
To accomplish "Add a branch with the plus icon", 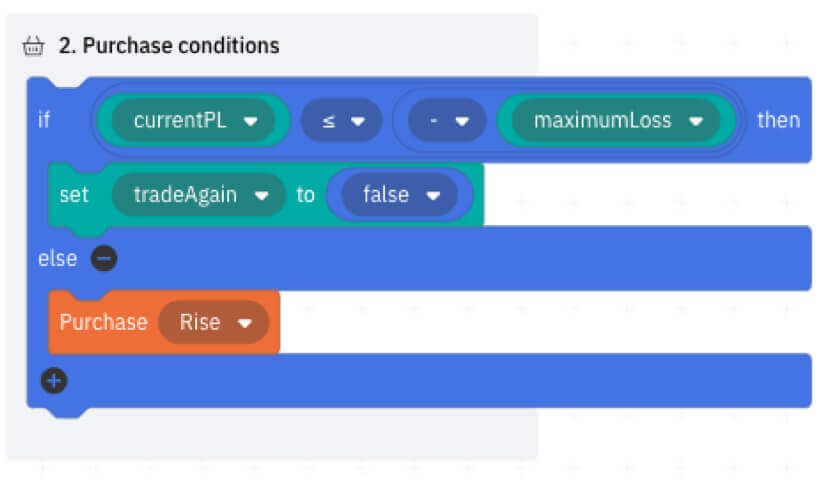I will (54, 380).
